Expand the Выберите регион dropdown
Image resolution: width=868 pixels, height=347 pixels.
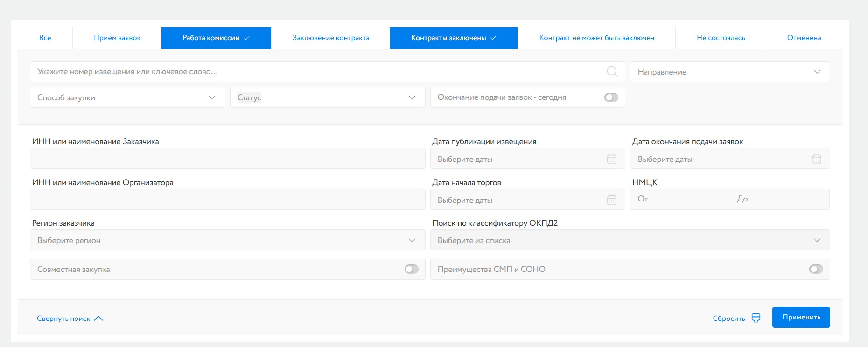click(x=227, y=240)
